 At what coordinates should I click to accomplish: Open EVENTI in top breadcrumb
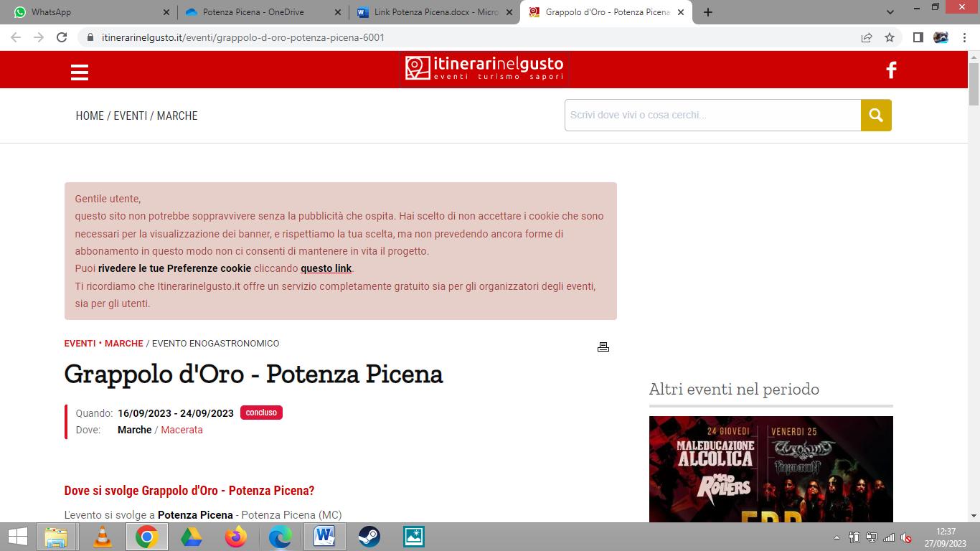pos(131,116)
